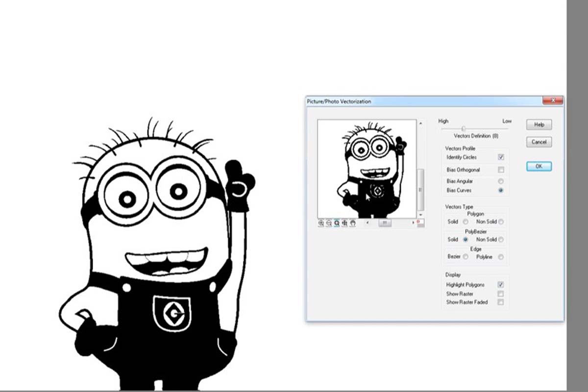Click the "Vectors Profile" group label
588x392 pixels.
click(460, 148)
